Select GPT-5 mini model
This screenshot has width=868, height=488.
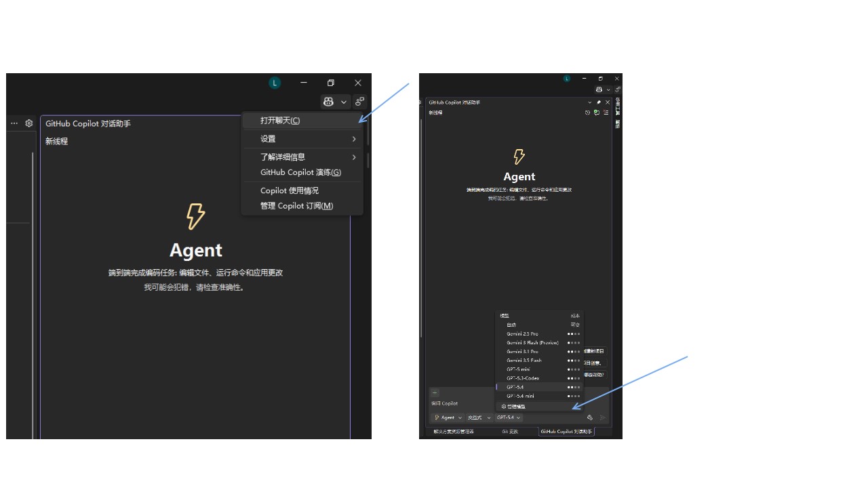[x=540, y=369]
